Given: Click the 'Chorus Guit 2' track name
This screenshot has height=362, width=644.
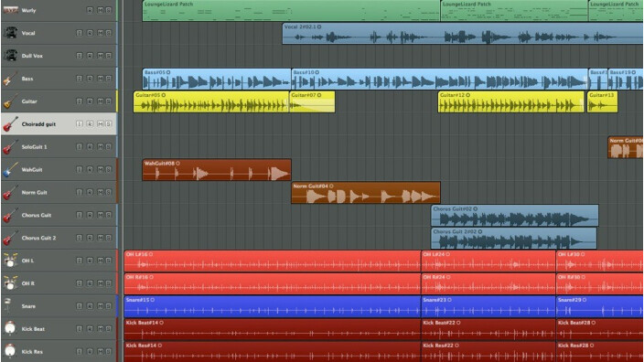Looking at the screenshot, I should 38,238.
